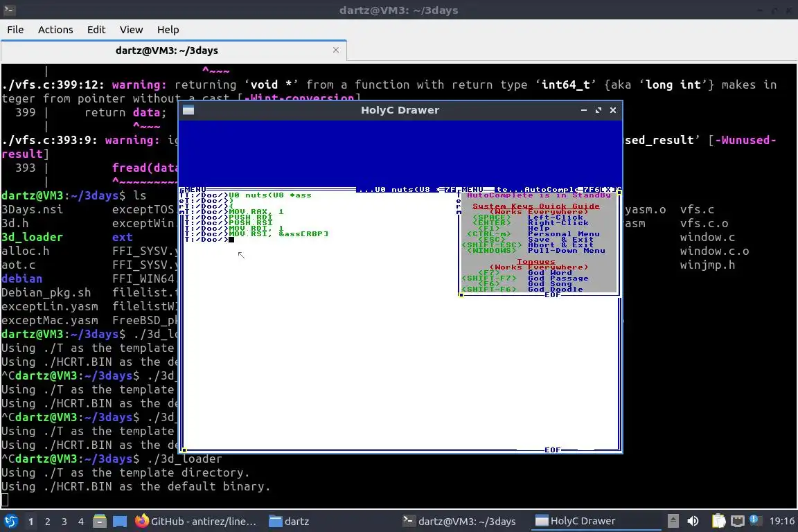Open the application launcher menu on taskbar
The width and height of the screenshot is (798, 532).
(10, 522)
